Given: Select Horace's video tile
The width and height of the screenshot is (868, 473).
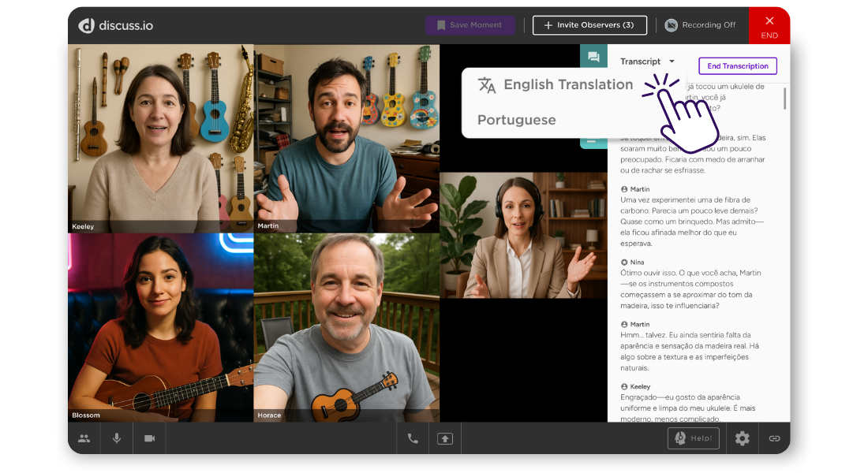Looking at the screenshot, I should tap(346, 327).
